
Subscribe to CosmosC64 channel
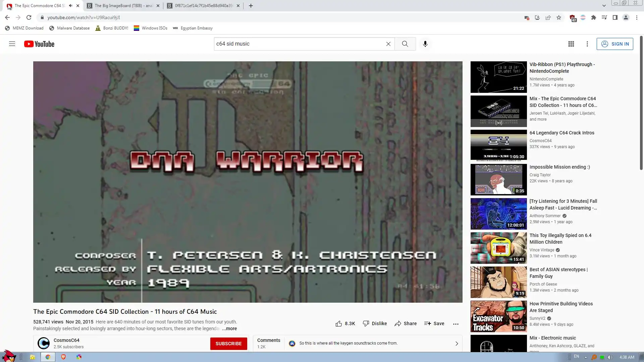pos(228,344)
